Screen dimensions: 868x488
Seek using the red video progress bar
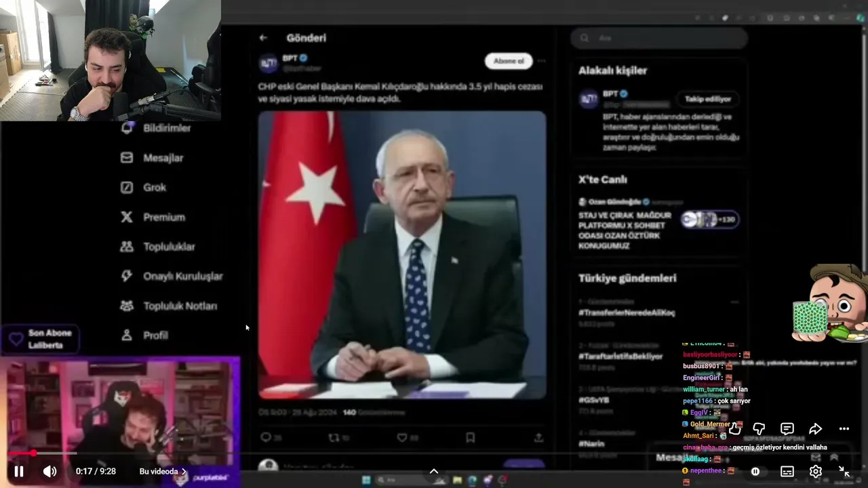pos(434,453)
